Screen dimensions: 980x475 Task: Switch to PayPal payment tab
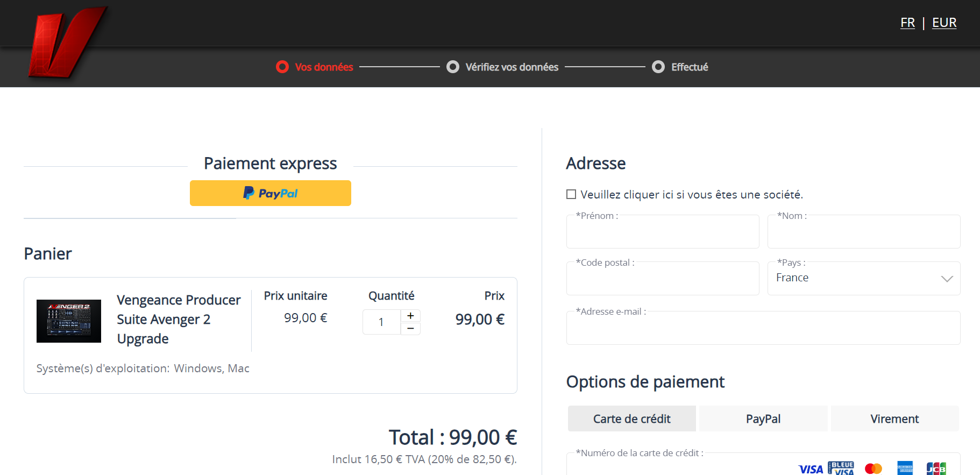[x=763, y=419]
